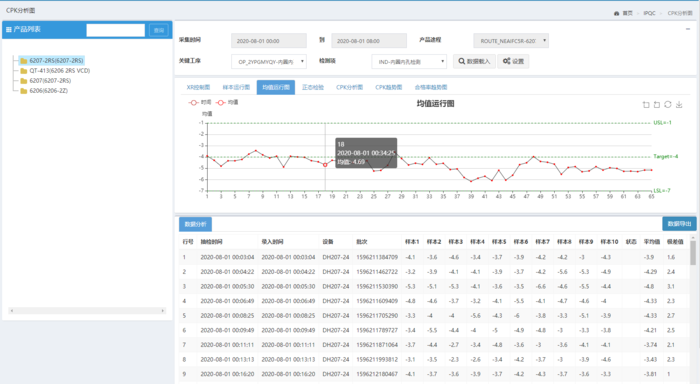The width and height of the screenshot is (700, 384).
Task: Click the chart area-zoom toolbox icon
Action: (x=646, y=104)
